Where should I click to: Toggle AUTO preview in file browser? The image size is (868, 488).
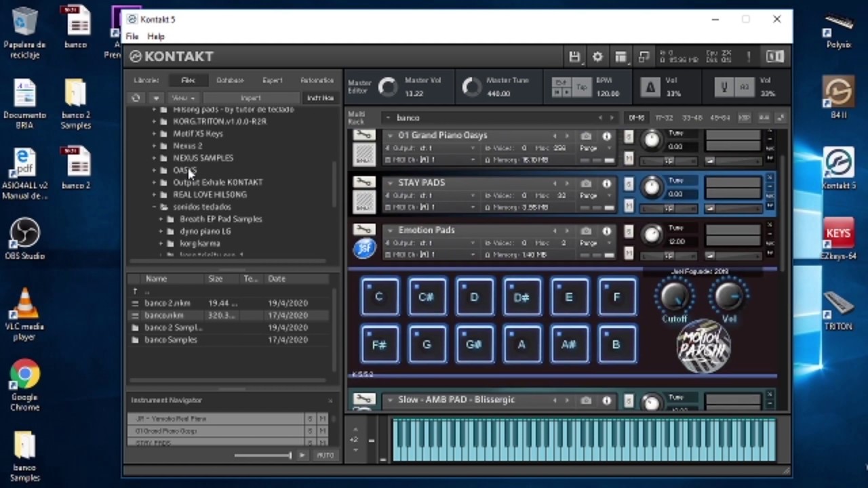[x=325, y=455]
